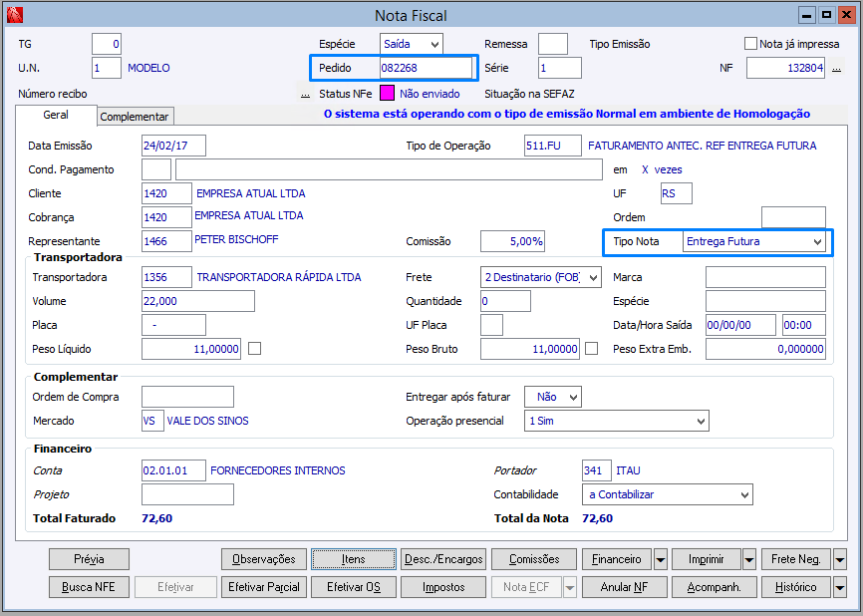The width and height of the screenshot is (863, 616).
Task: Click the Acompanh. button
Action: (714, 587)
